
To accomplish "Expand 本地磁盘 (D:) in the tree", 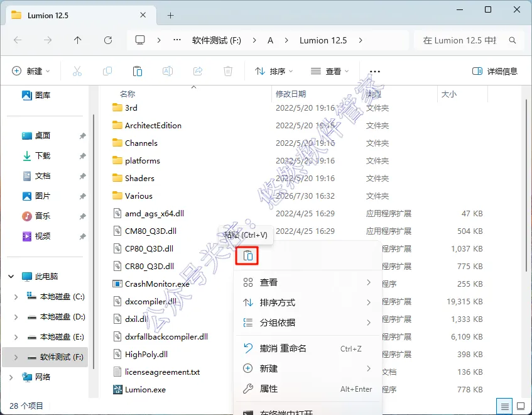I will tap(16, 317).
